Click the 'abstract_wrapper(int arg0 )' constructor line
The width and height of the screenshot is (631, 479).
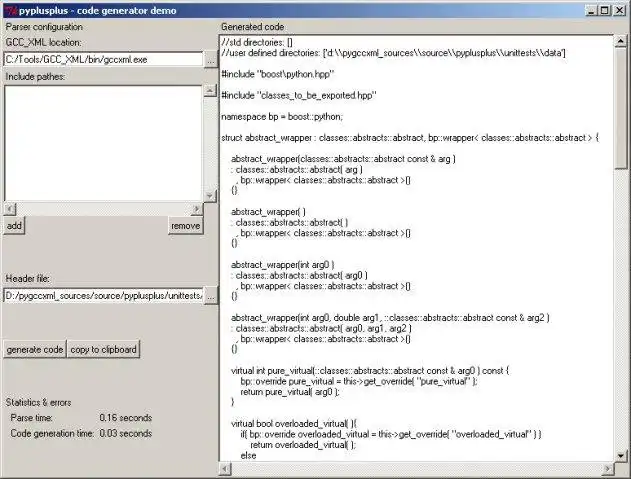283,265
